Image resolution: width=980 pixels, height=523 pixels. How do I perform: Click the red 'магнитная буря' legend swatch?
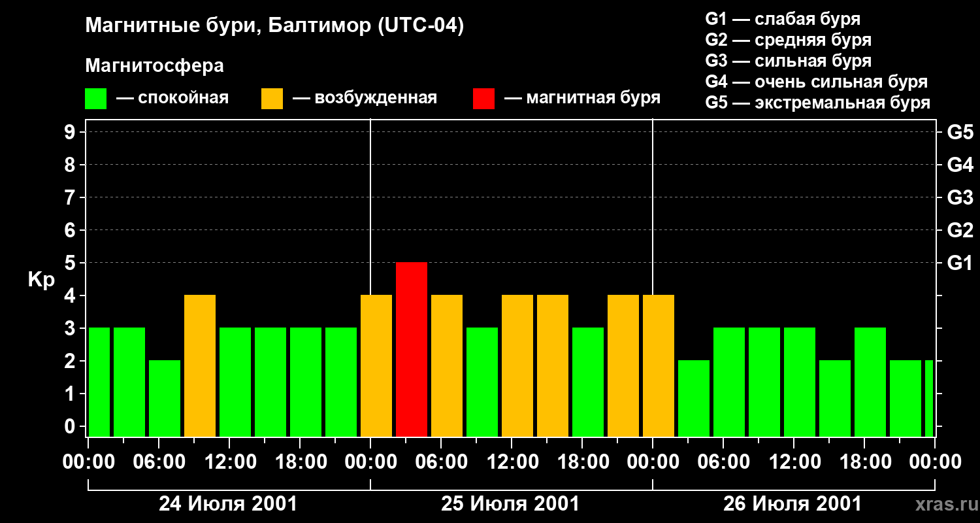coord(483,99)
